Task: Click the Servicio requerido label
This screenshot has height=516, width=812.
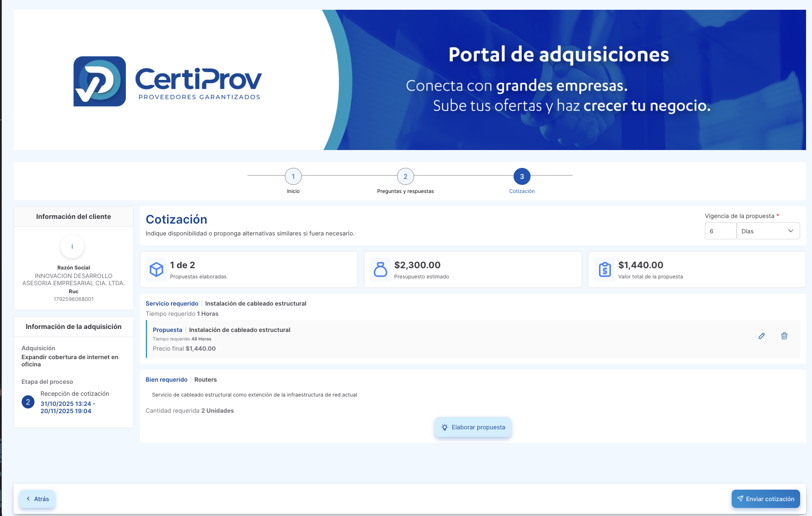Action: click(x=172, y=303)
